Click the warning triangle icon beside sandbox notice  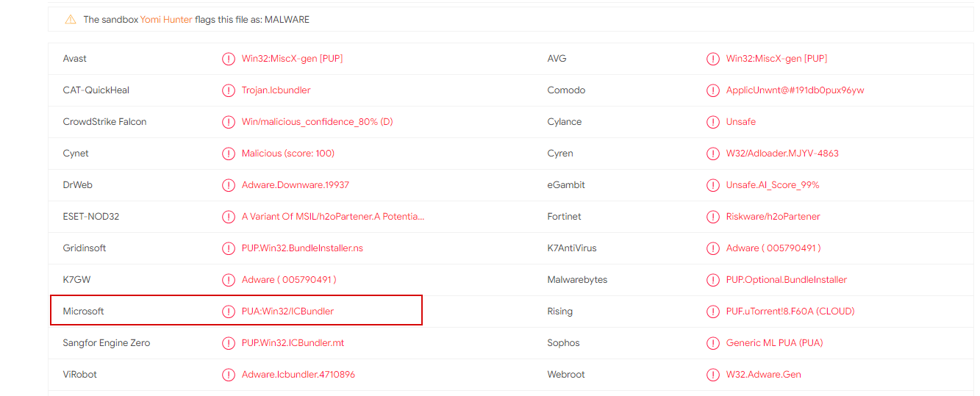pos(71,20)
